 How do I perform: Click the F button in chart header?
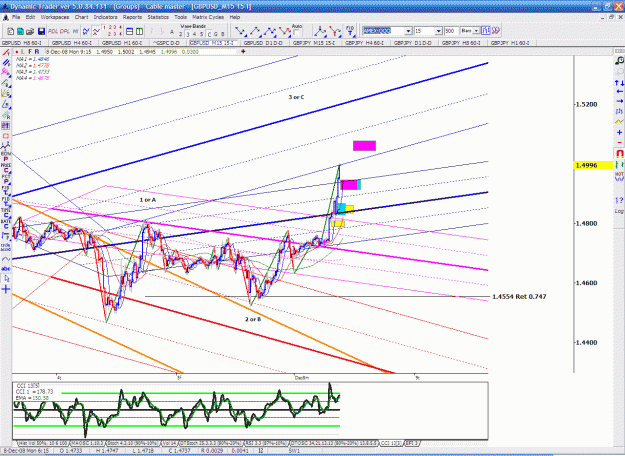pyautogui.click(x=30, y=52)
